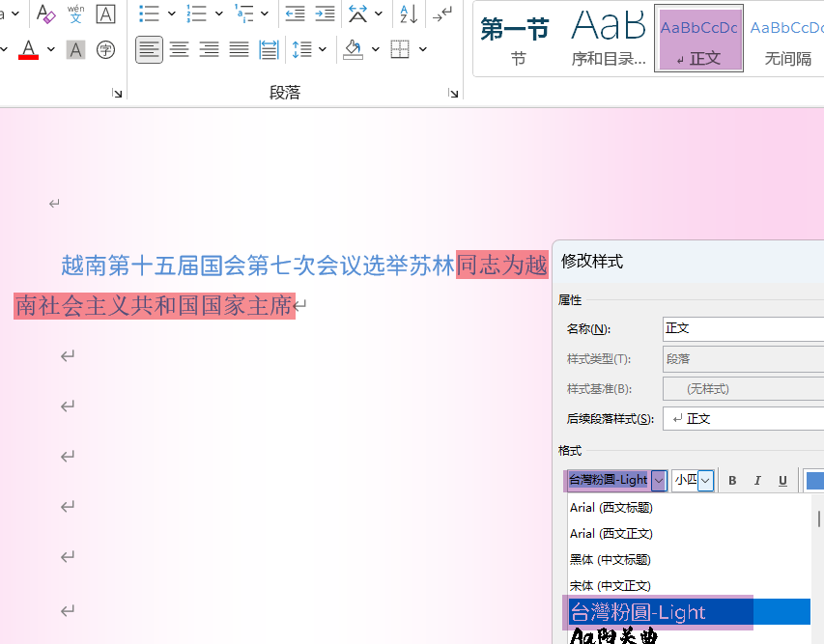The height and width of the screenshot is (644, 824).
Task: Sort the selection with the A-Z icon
Action: (409, 14)
